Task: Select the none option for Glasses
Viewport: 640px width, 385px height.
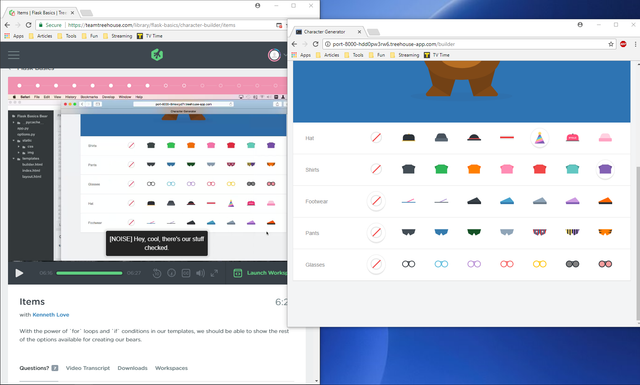Action: 376,264
